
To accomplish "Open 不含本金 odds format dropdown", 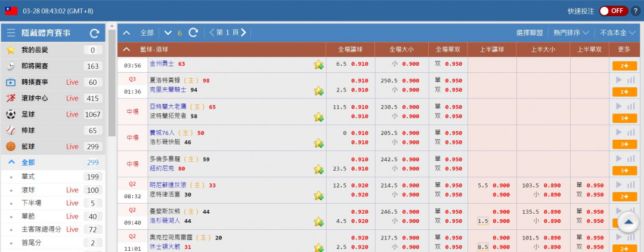I will click(618, 33).
